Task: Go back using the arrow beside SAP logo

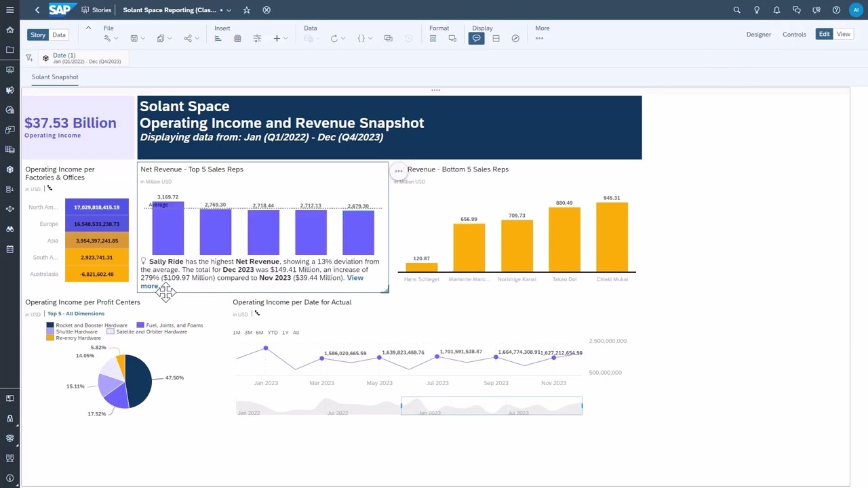Action: (x=37, y=10)
